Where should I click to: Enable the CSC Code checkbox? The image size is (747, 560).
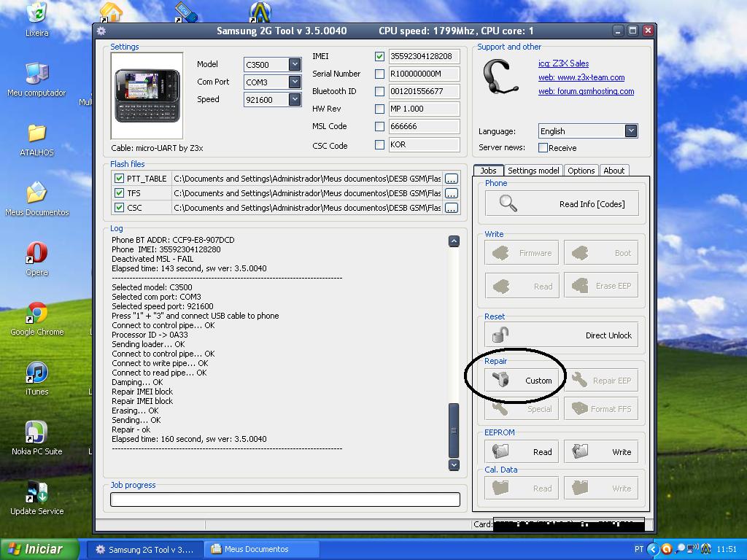[379, 145]
